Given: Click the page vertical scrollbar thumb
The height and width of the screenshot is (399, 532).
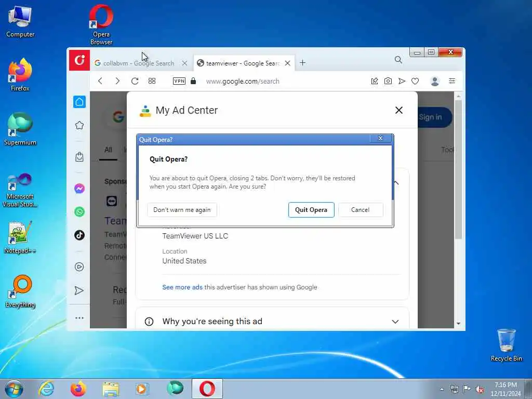Looking at the screenshot, I should [x=458, y=170].
